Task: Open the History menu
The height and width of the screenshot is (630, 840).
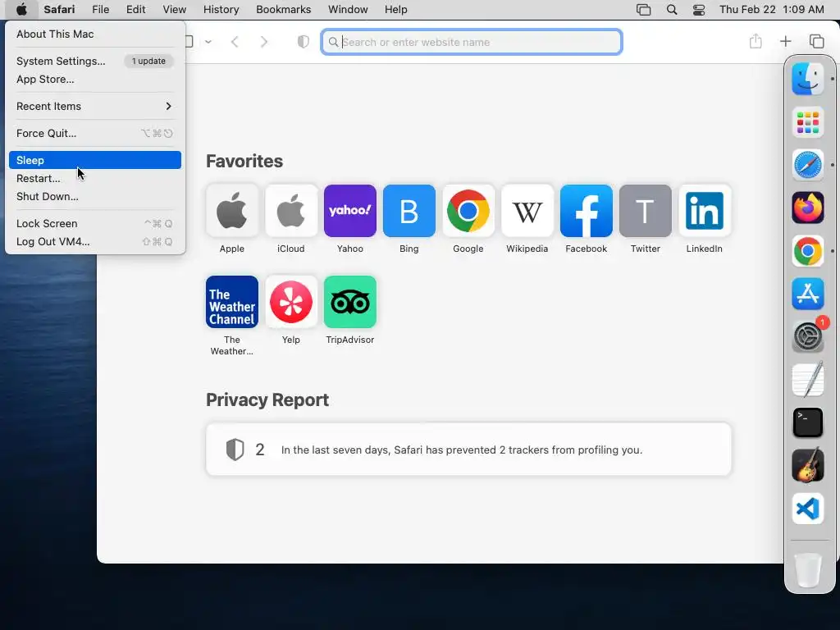Action: point(221,10)
